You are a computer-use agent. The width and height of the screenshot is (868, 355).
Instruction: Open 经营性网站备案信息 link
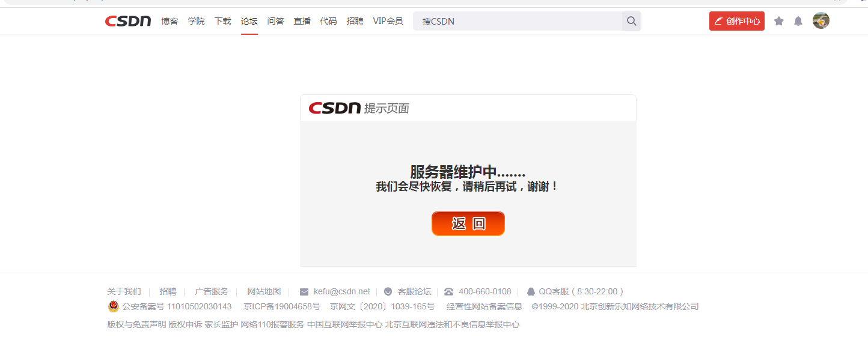484,306
